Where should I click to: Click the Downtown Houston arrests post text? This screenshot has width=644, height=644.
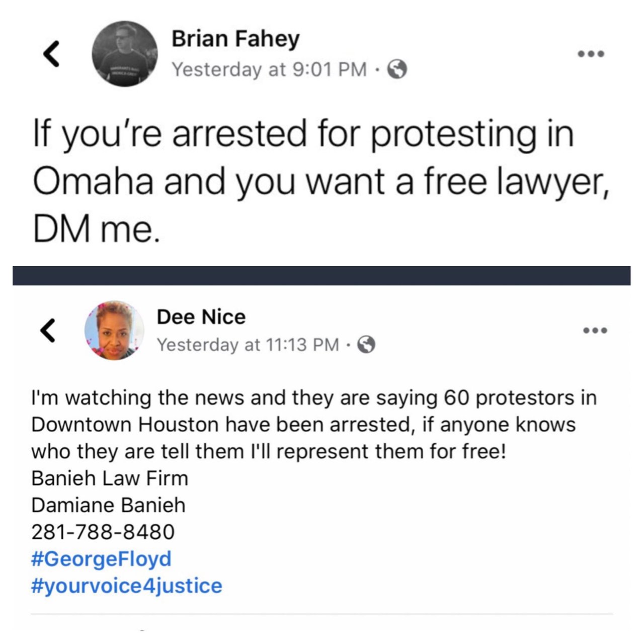(x=314, y=425)
